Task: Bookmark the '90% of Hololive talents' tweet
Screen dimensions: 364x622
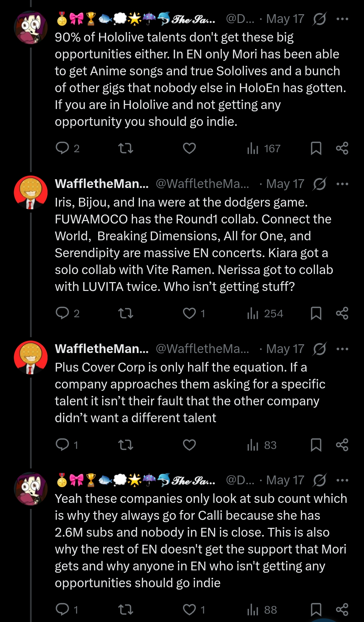Action: tap(316, 148)
